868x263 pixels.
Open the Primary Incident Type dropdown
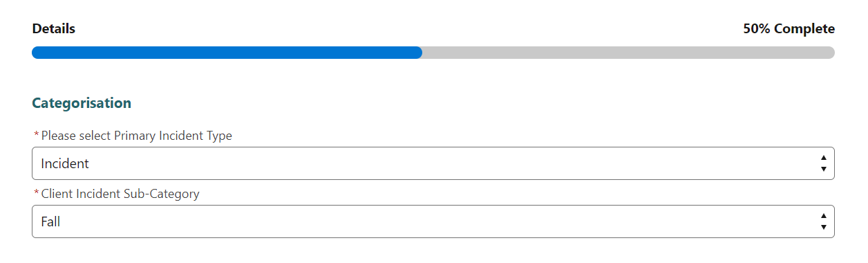(433, 163)
